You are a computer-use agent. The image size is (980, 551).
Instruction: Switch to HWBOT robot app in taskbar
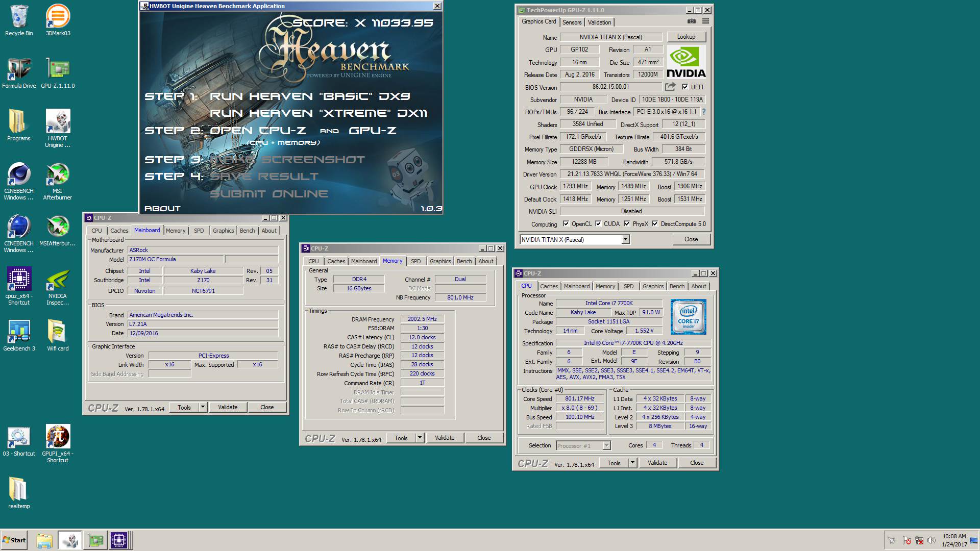tap(69, 540)
